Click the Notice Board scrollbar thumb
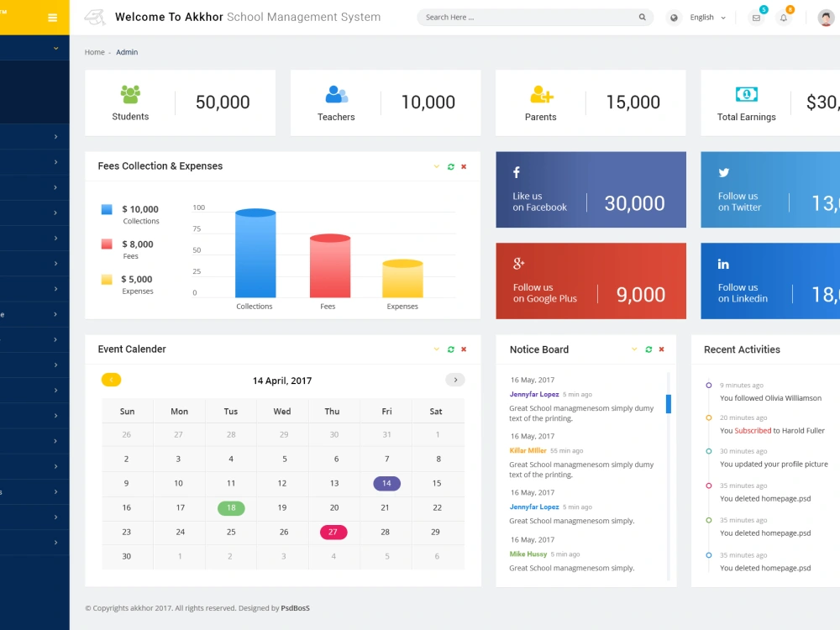The width and height of the screenshot is (840, 630). 668,404
